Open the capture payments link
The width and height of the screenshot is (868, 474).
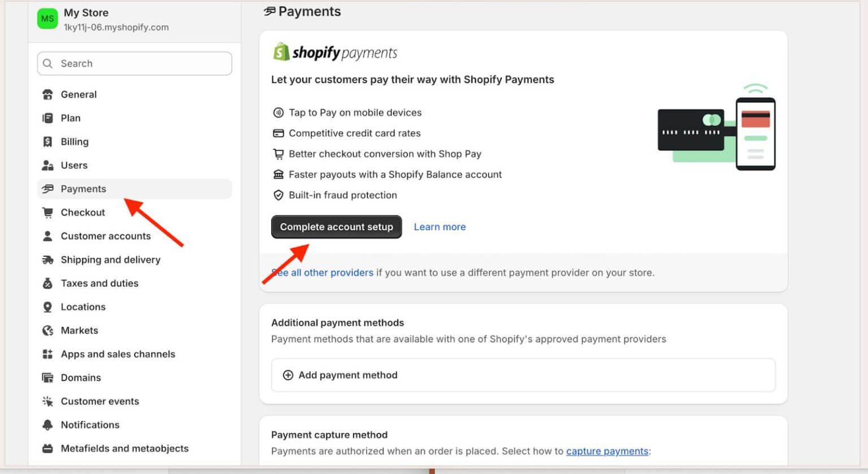point(607,451)
